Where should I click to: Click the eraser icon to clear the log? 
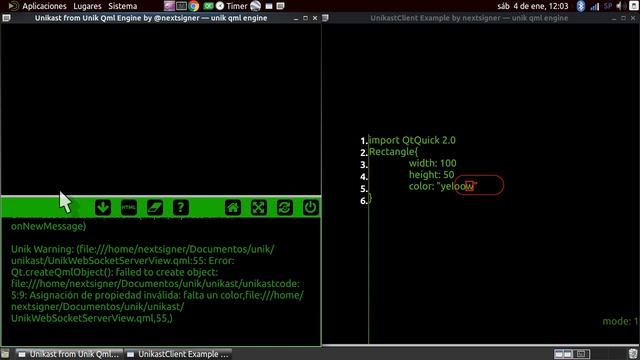point(155,207)
